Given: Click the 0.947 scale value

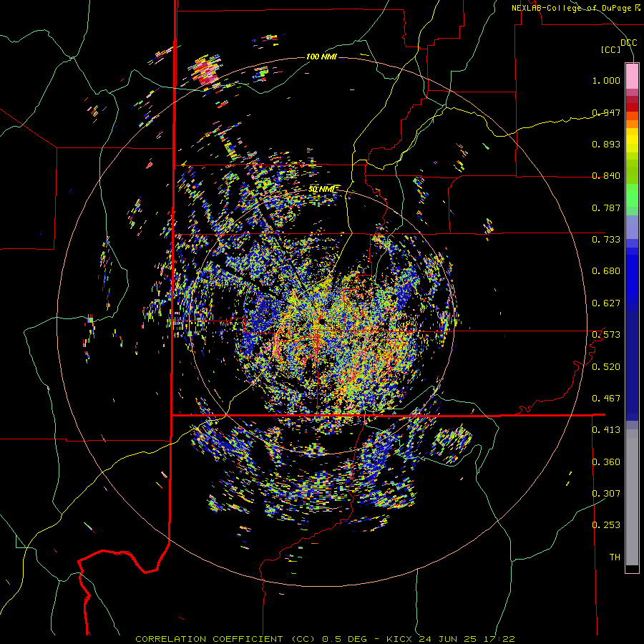Looking at the screenshot, I should click(x=606, y=112).
